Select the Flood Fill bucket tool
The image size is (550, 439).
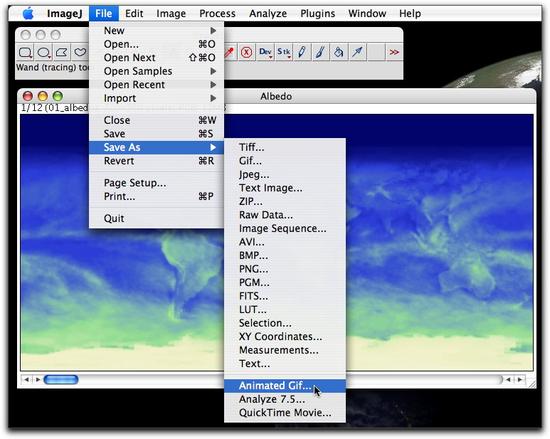339,53
